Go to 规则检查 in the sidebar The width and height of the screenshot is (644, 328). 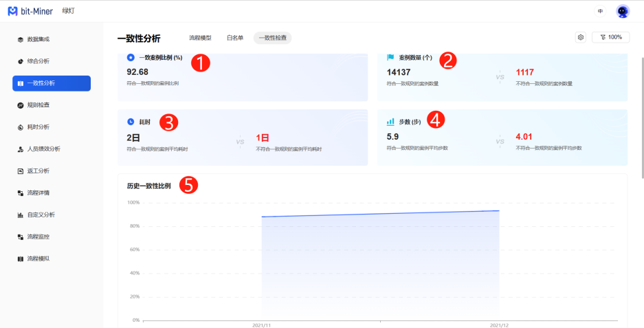38,105
